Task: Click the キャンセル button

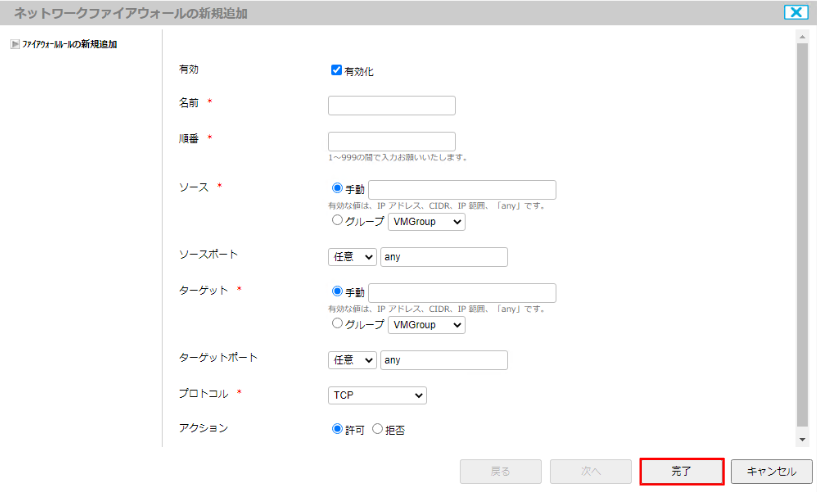Action: click(x=772, y=471)
